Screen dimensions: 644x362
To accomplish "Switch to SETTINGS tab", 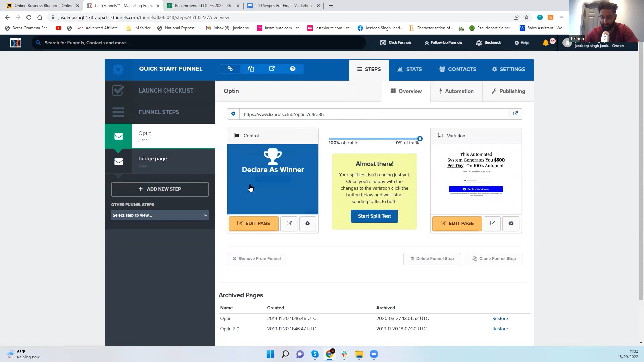I will tap(508, 69).
